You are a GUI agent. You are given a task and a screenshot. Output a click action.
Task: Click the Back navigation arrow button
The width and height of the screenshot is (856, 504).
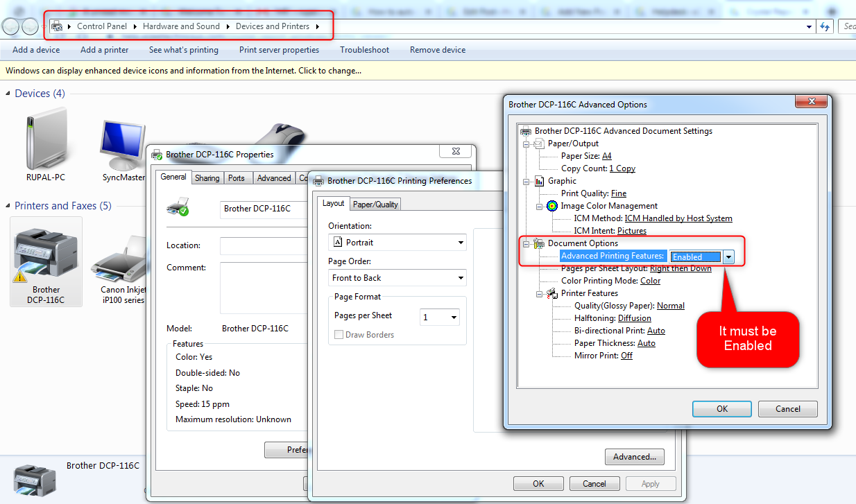(11, 26)
